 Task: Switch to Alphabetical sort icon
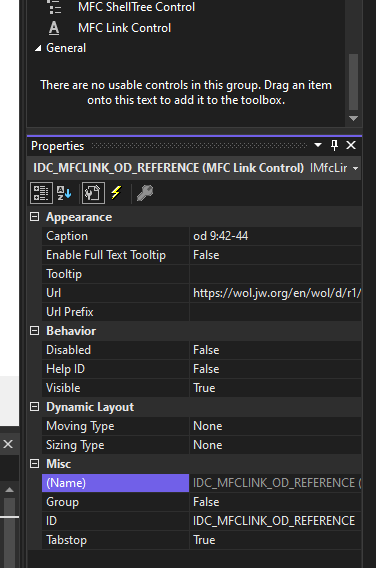[x=64, y=193]
